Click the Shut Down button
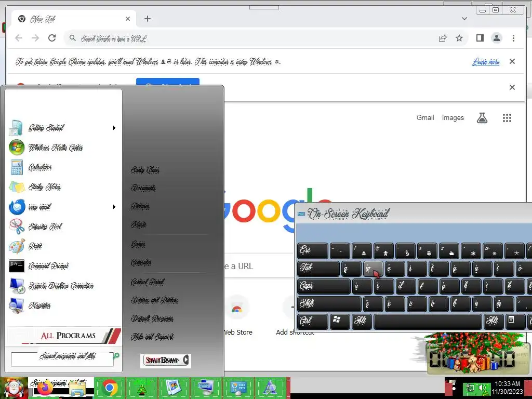532x399 pixels. click(x=163, y=361)
